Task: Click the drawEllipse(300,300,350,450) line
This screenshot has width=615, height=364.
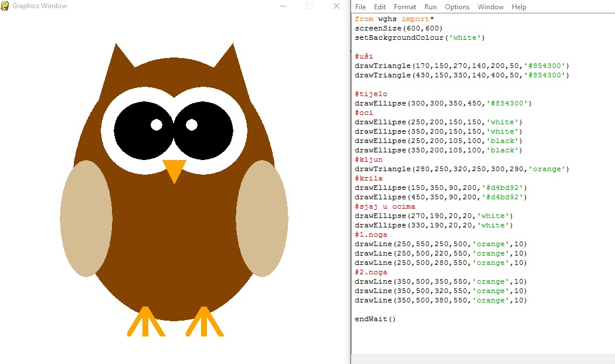Action: (x=443, y=103)
